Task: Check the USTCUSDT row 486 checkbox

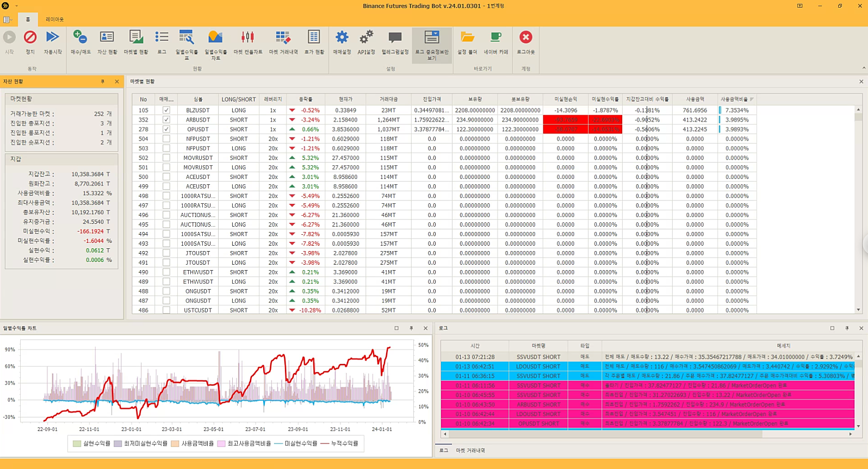Action: coord(166,310)
